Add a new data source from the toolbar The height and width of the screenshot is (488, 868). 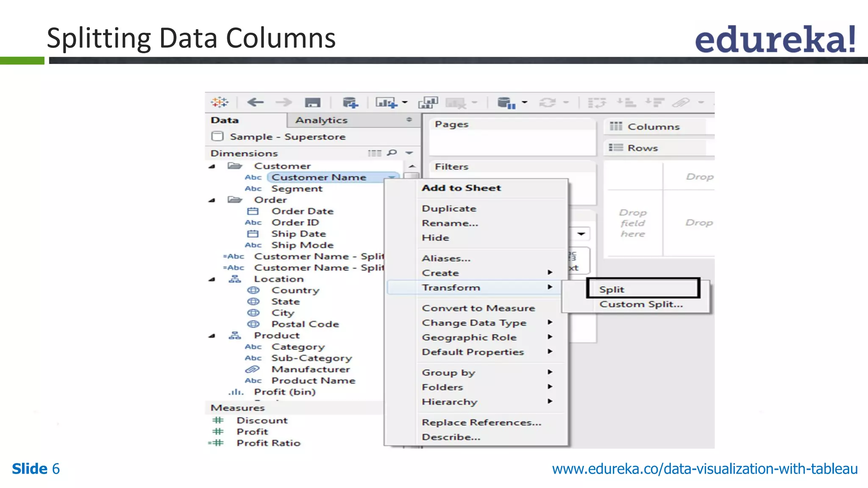[x=350, y=103]
